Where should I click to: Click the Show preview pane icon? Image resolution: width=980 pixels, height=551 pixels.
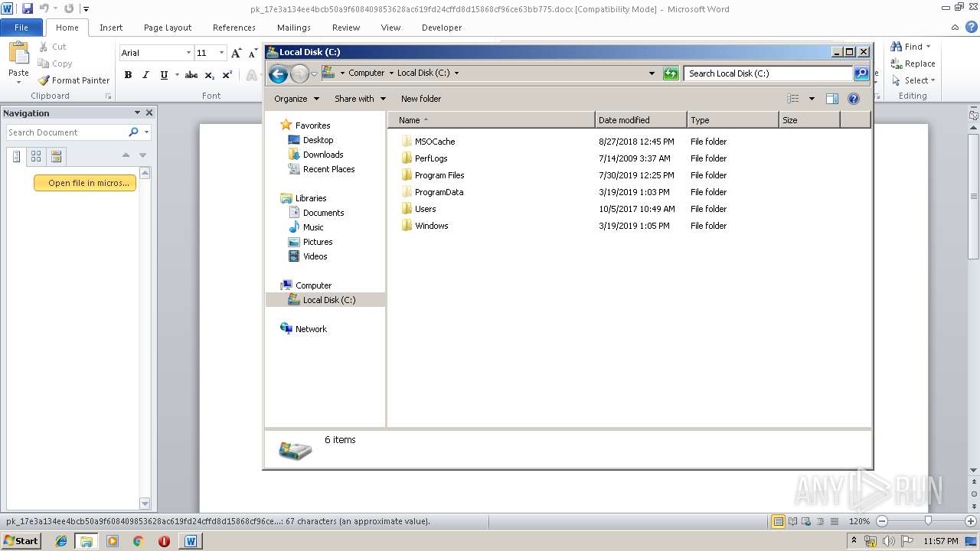[832, 99]
